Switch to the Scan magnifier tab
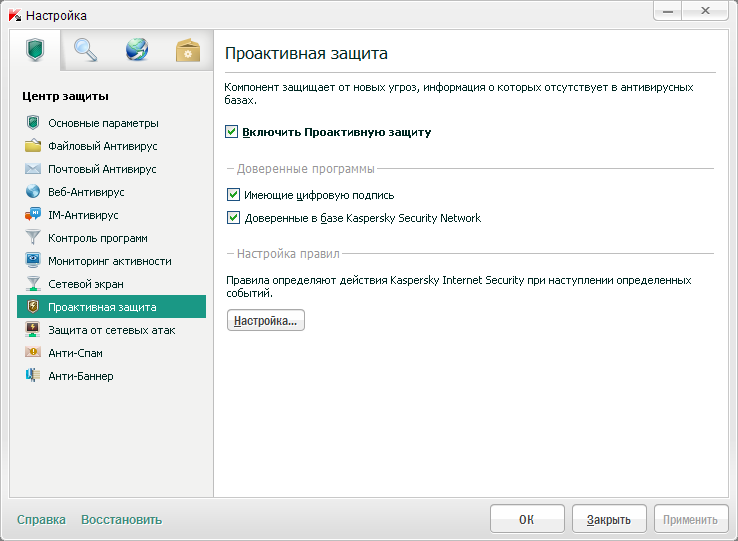 [86, 50]
